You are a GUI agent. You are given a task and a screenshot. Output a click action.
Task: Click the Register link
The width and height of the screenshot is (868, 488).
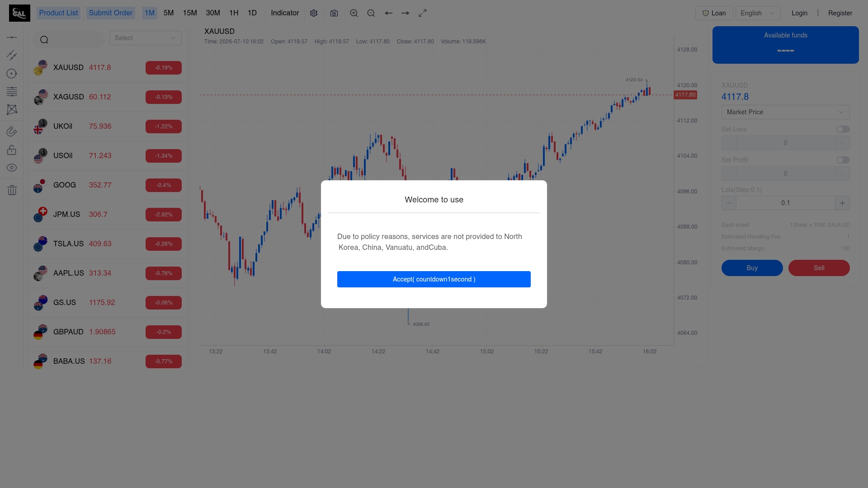coord(840,13)
